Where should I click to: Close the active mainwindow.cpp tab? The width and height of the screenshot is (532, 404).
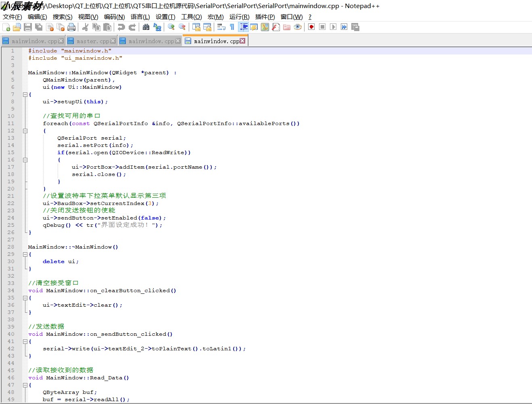[x=242, y=41]
